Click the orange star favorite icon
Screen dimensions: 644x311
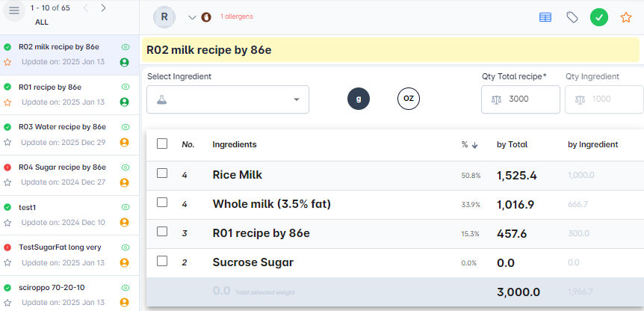coord(626,17)
